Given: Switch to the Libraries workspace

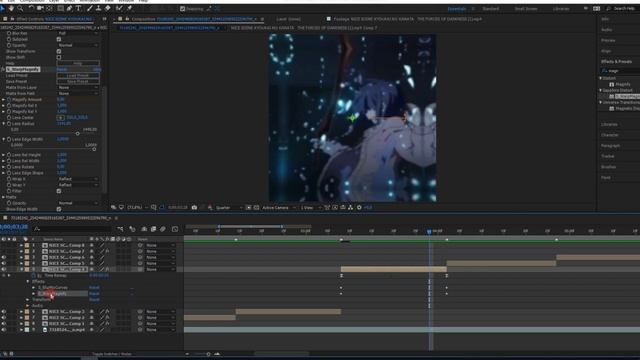Looking at the screenshot, I should pyautogui.click(x=561, y=9).
